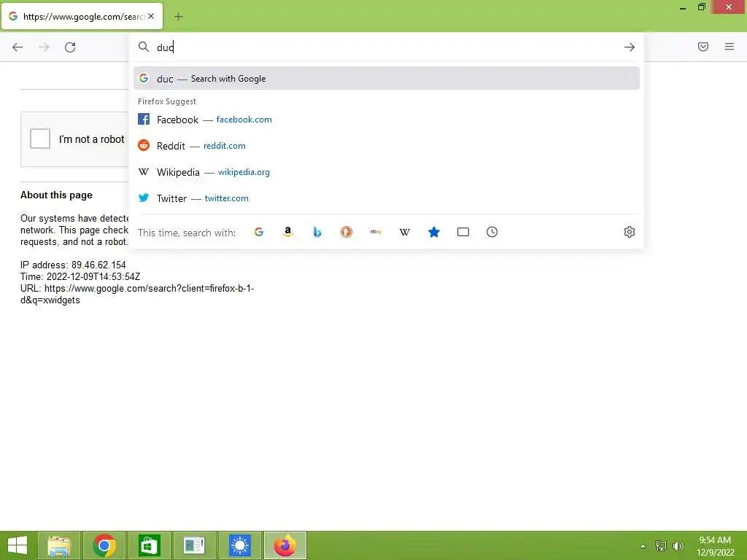The width and height of the screenshot is (747, 560).
Task: Click the Time: 2022-12-09T14:53:54Z text
Action: (80, 276)
